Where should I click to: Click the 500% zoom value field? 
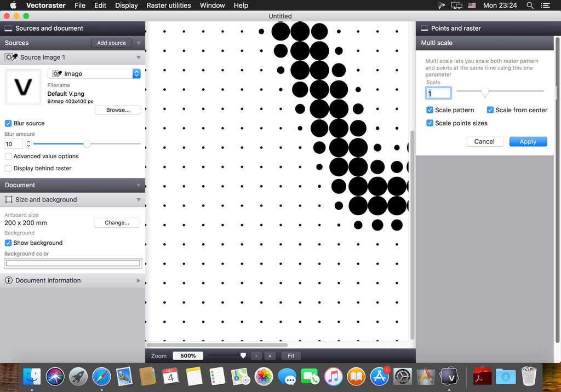[188, 356]
